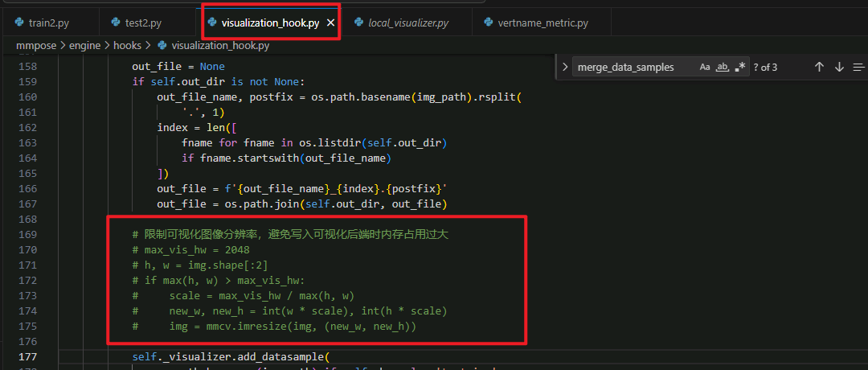Click the Python icon on test2.py tab
This screenshot has height=370, width=868.
pos(116,23)
